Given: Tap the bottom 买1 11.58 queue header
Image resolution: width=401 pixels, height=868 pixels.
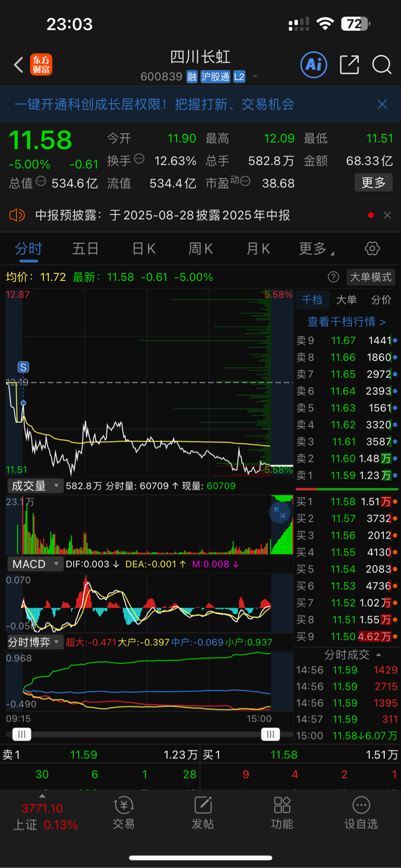Looking at the screenshot, I should (301, 755).
